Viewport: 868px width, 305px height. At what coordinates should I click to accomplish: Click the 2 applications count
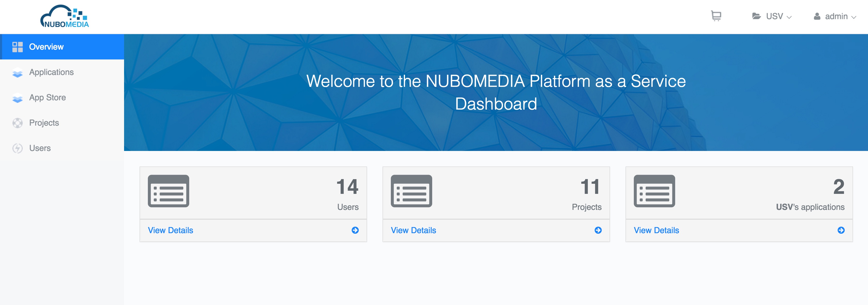(839, 187)
